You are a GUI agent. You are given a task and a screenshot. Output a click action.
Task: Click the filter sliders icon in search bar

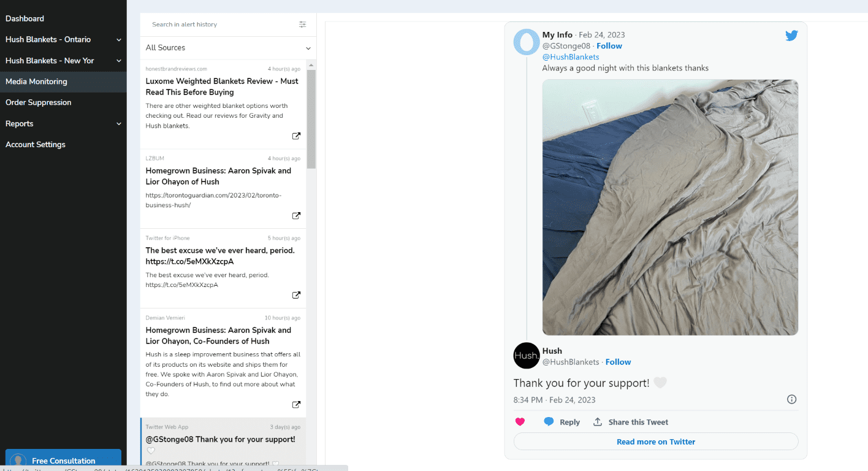click(302, 25)
